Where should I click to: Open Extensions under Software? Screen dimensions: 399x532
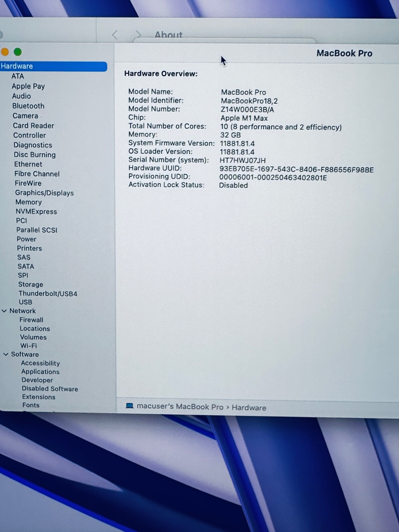coord(39,397)
